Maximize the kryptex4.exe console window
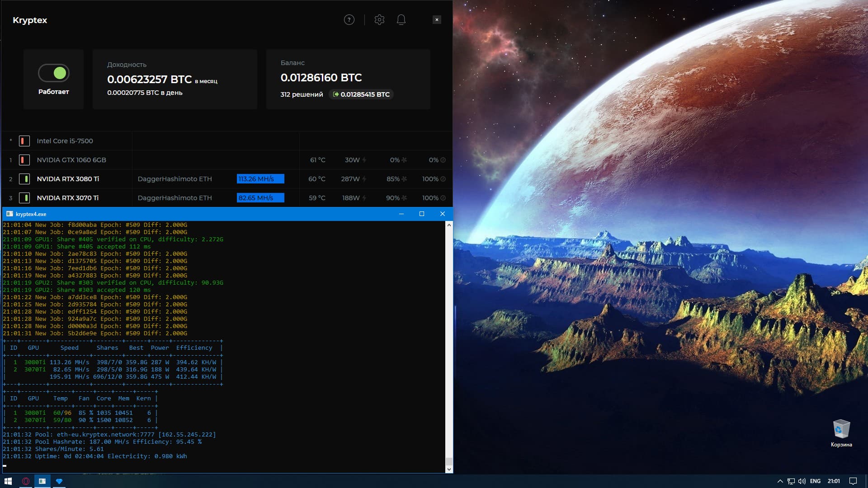 [422, 214]
